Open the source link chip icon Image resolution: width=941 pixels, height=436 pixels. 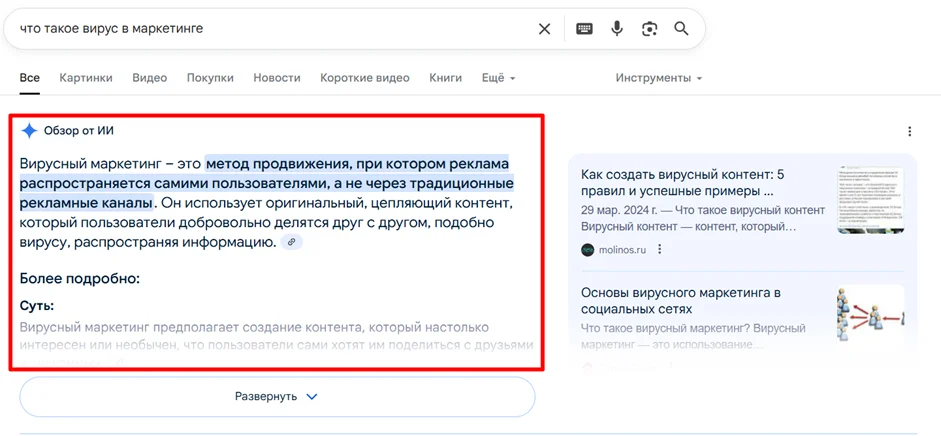[292, 242]
